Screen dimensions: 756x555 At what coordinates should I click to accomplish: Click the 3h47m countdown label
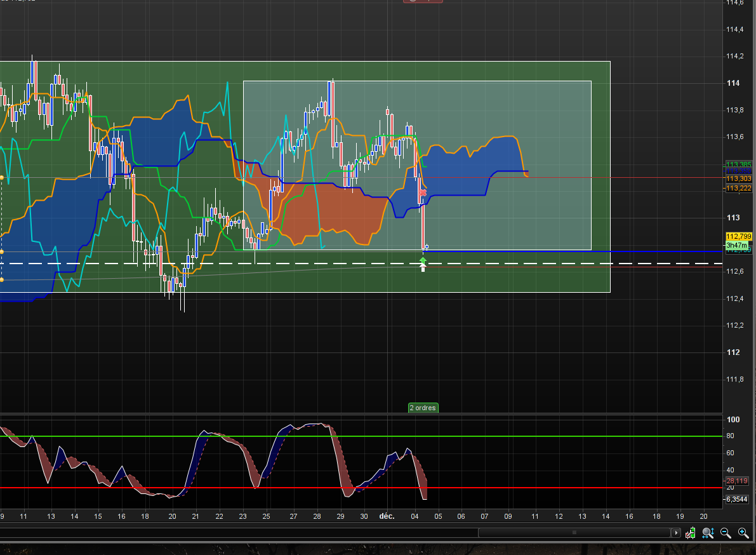tap(737, 245)
